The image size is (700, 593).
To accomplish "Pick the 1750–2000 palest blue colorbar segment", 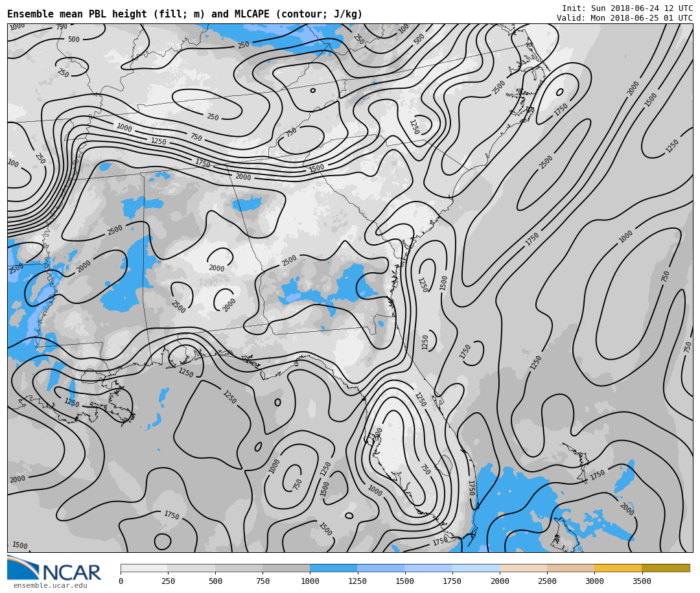I will 476,568.
